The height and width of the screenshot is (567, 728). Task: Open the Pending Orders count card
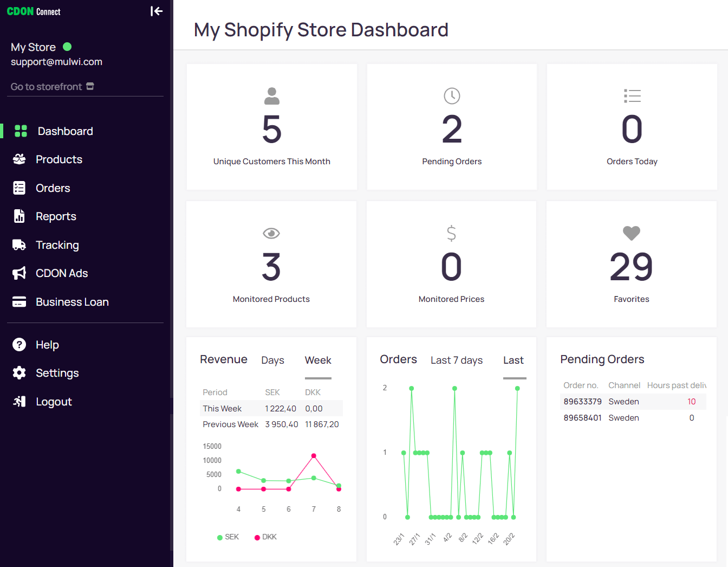point(452,127)
